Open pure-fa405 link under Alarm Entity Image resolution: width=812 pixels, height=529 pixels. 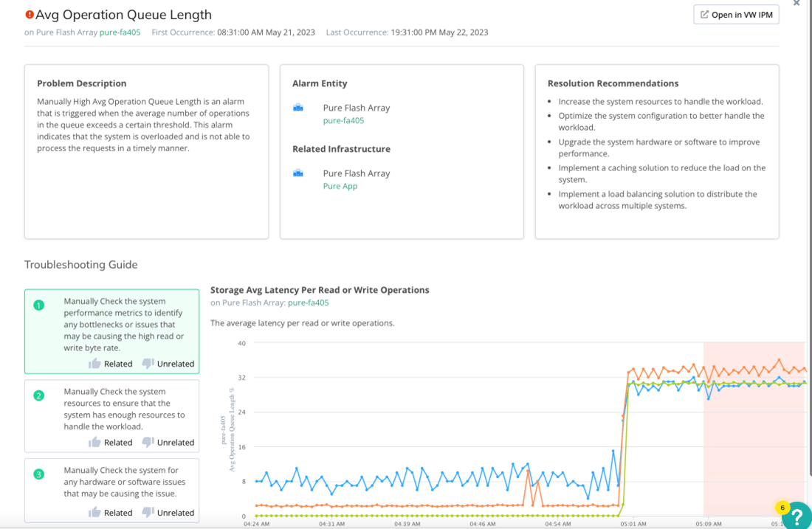tap(343, 120)
